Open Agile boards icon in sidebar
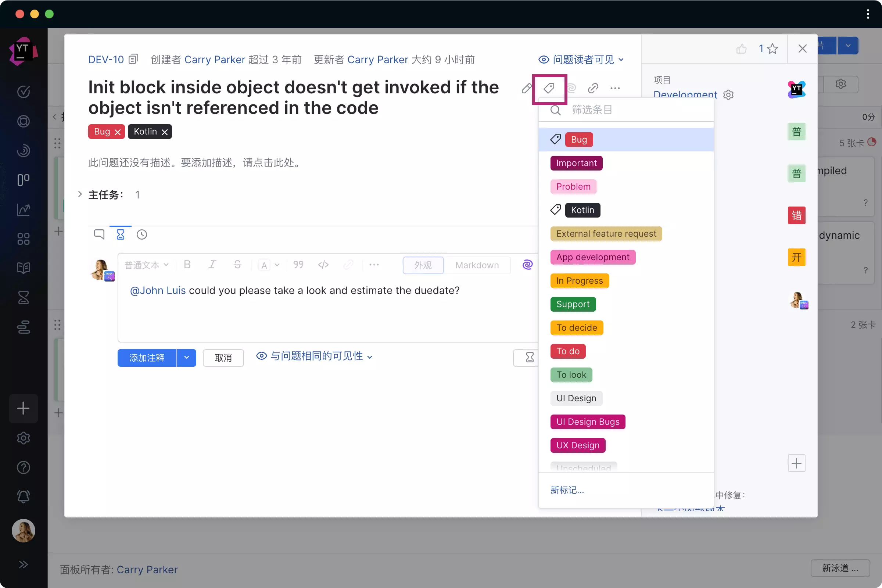This screenshot has height=588, width=882. coord(23,180)
